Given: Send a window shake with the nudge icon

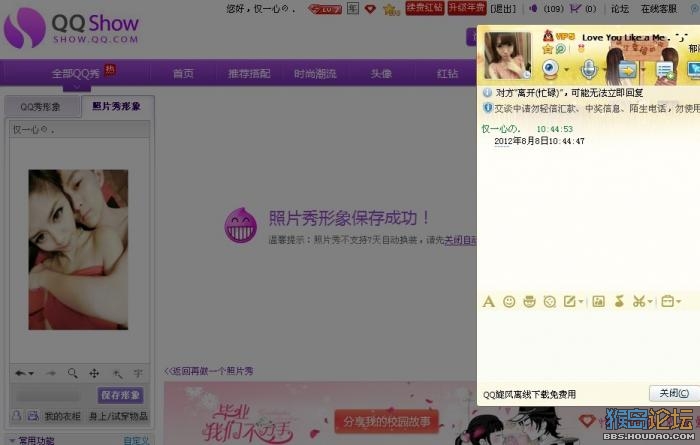Looking at the screenshot, I should (550, 302).
